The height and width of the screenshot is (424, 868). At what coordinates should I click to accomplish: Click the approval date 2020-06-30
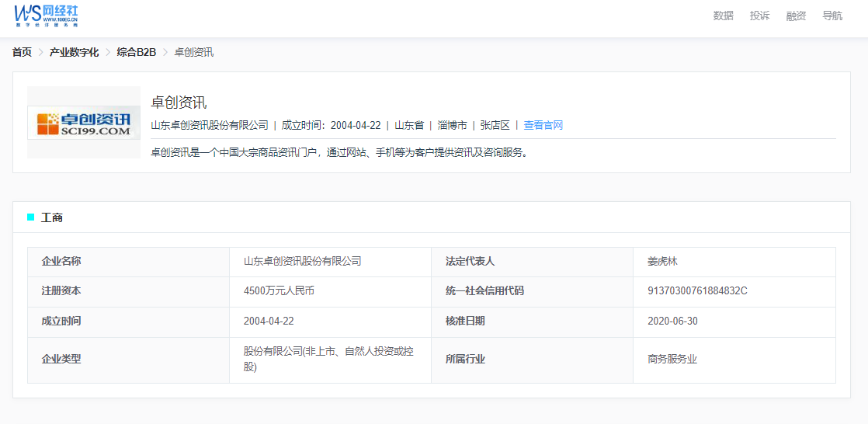click(672, 321)
